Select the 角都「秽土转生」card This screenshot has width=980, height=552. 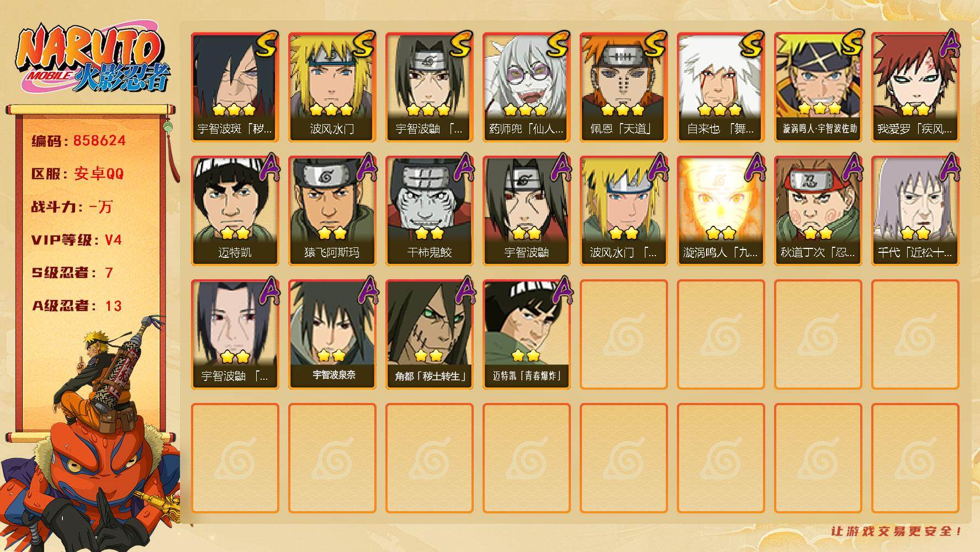(x=429, y=335)
